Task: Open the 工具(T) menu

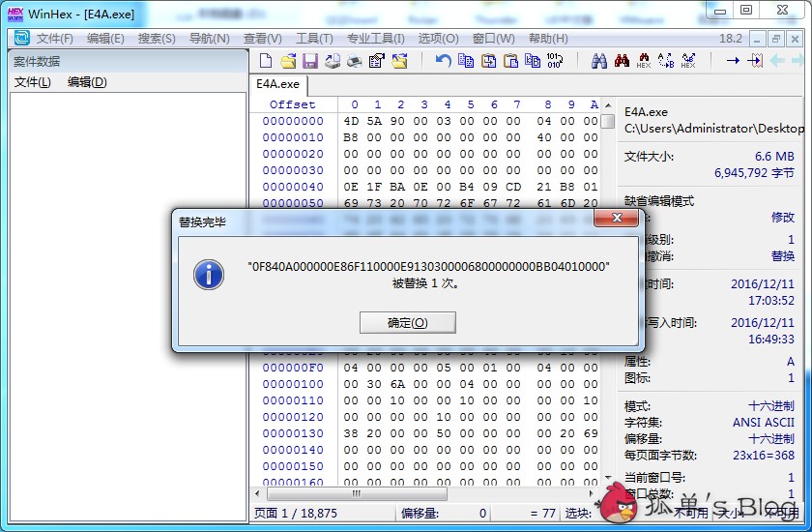Action: pyautogui.click(x=314, y=39)
